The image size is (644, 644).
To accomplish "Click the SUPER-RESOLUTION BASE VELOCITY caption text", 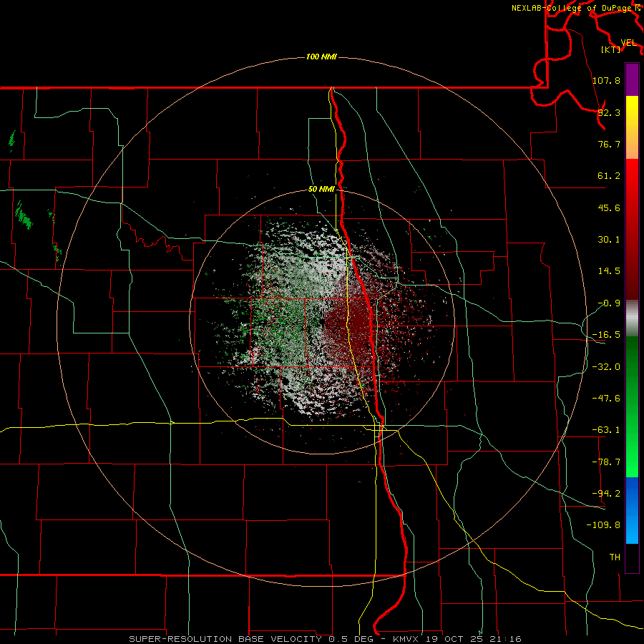I will [x=225, y=639].
